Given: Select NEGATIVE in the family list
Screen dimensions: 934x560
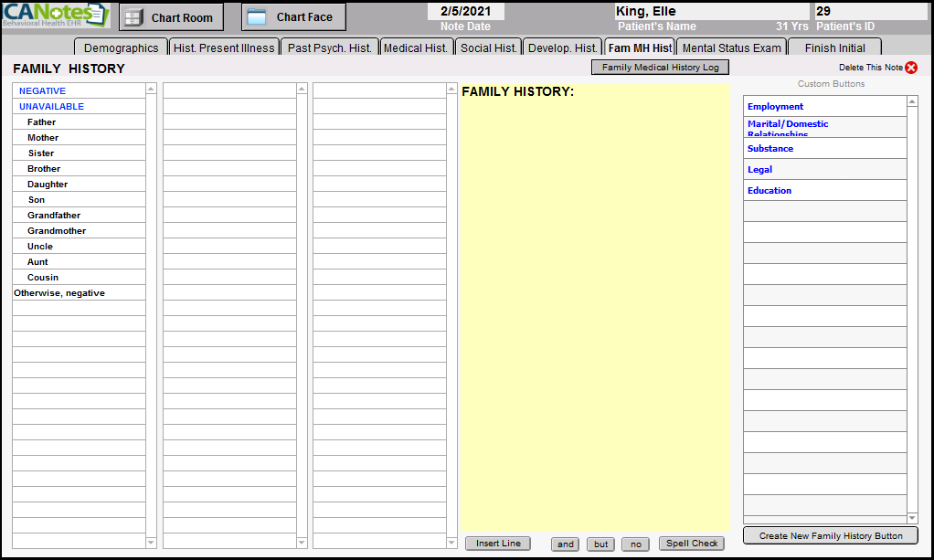Looking at the screenshot, I should click(79, 90).
